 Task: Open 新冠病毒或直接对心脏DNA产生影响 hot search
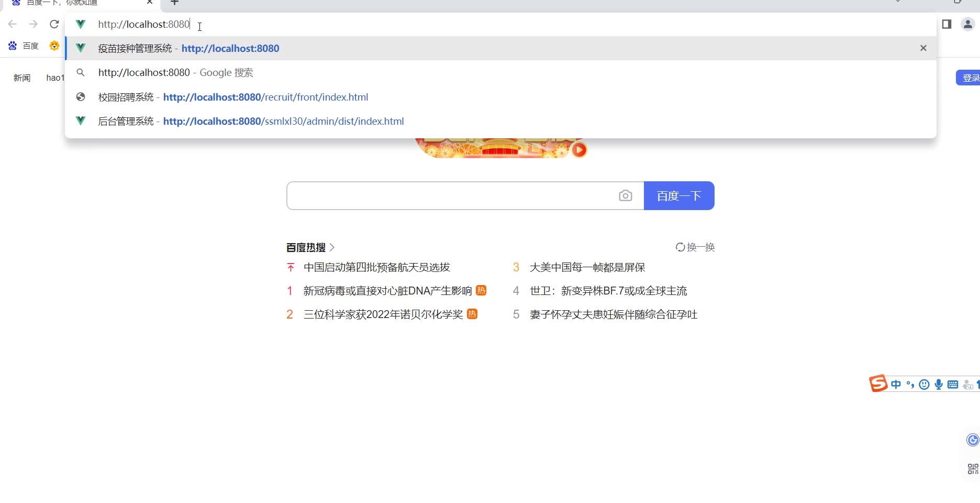(388, 291)
